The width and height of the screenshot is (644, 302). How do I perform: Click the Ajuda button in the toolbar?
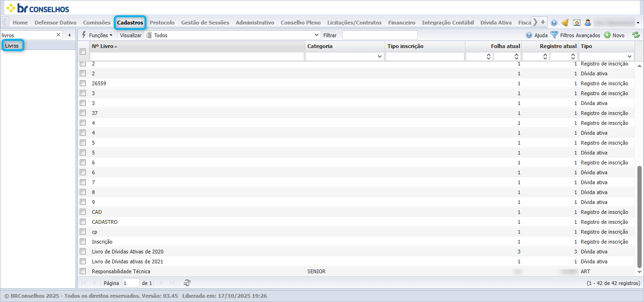click(x=537, y=35)
